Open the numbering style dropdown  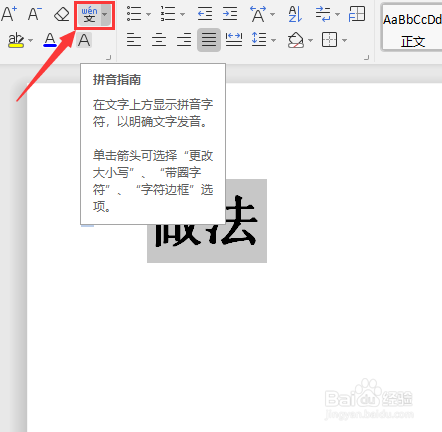point(182,14)
